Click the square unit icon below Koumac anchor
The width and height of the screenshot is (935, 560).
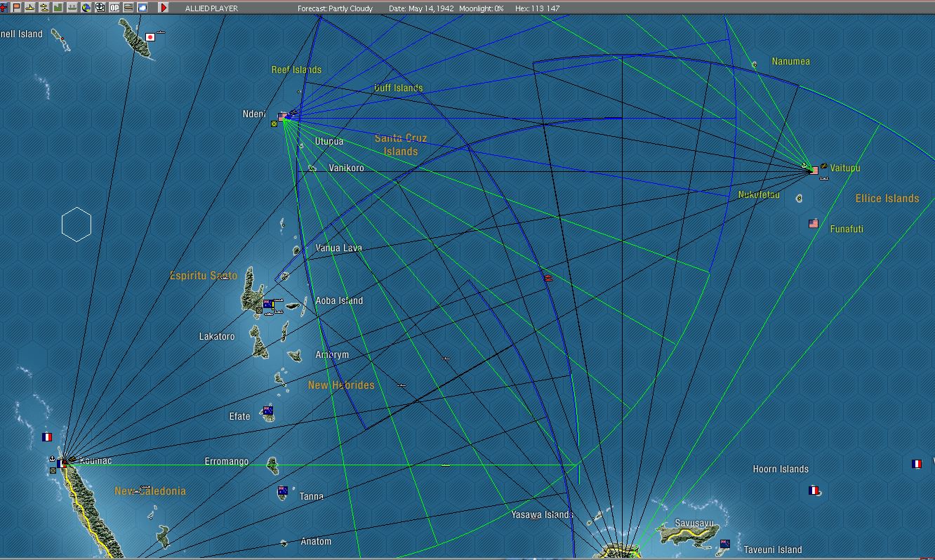[x=53, y=470]
